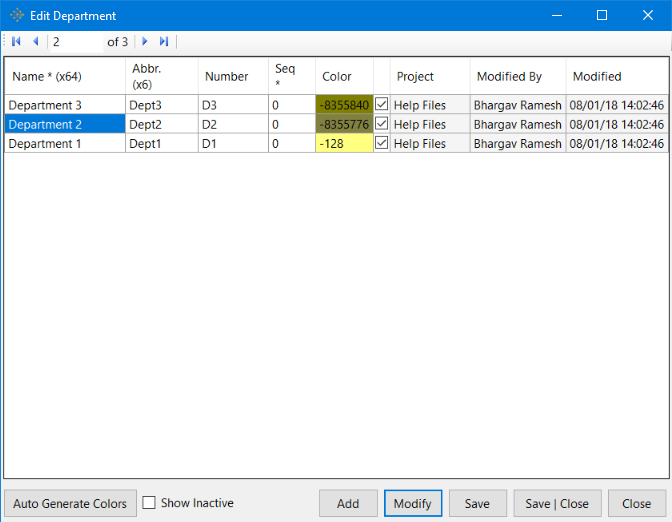Click Bhargav Ramesh in Department 3 row
This screenshot has width=672, height=522.
(518, 105)
